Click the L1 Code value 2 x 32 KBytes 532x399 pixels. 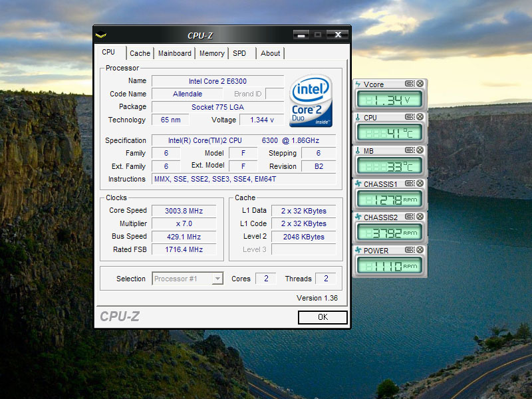[x=304, y=223]
